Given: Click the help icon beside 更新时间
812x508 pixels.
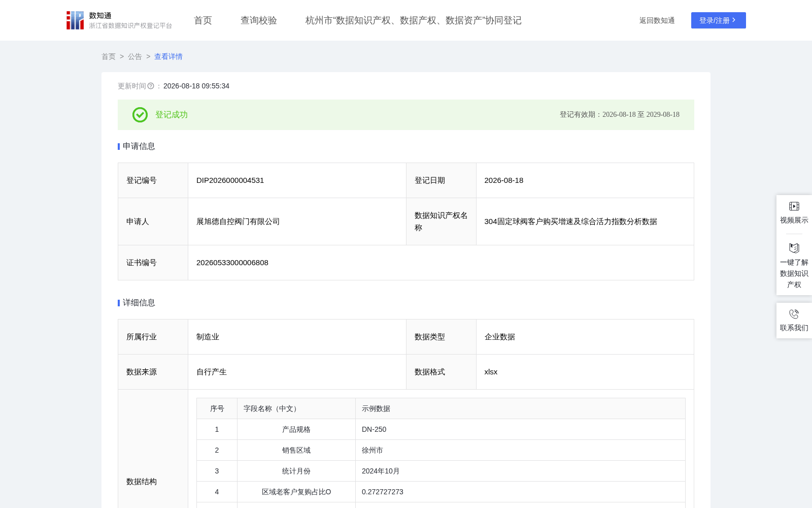Looking at the screenshot, I should pos(151,86).
